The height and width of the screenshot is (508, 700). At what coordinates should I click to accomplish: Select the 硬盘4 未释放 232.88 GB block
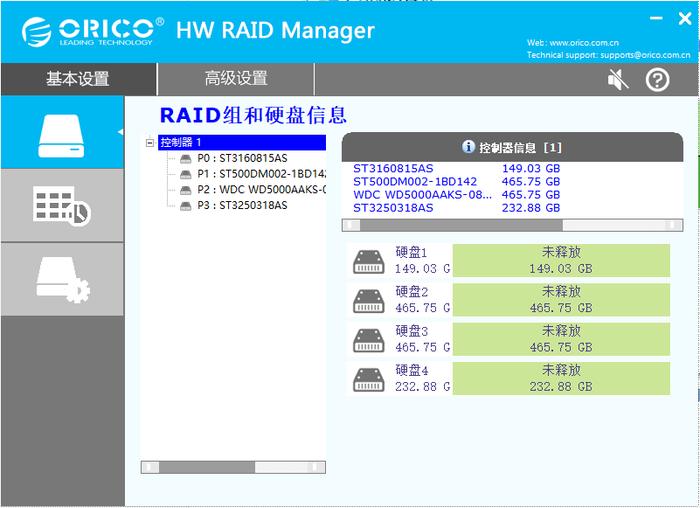point(561,379)
